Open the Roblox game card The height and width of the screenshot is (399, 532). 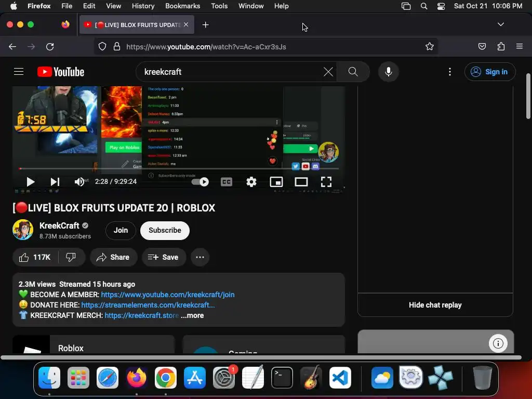coord(94,344)
